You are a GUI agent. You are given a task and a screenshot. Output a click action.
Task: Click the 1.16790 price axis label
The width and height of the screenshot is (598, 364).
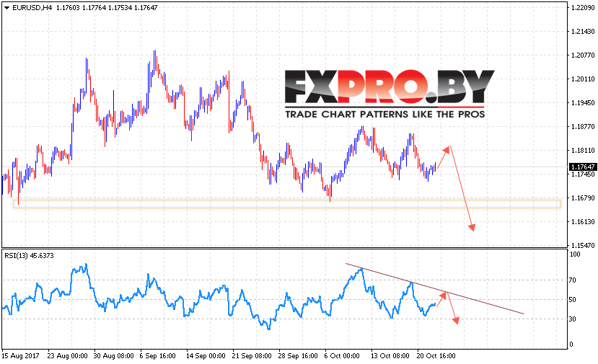point(583,197)
